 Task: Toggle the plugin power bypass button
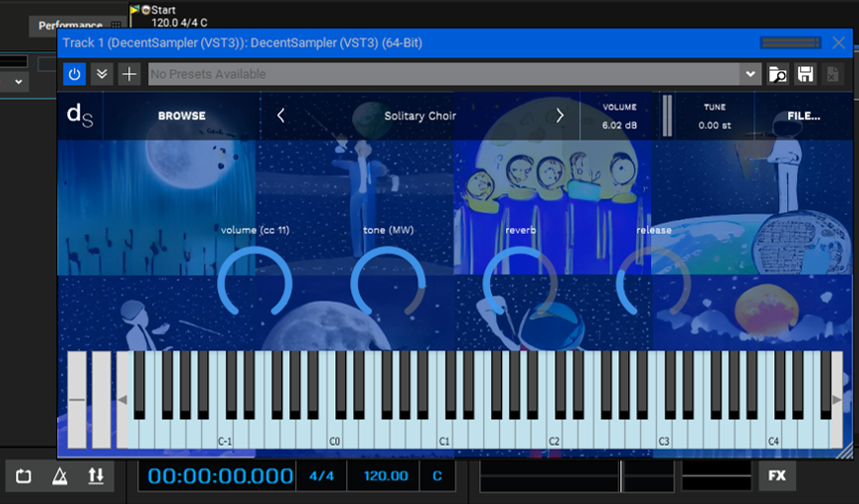click(75, 74)
